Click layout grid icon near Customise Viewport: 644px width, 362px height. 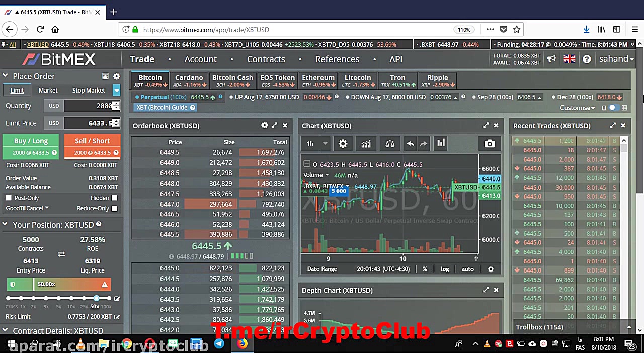coord(624,108)
